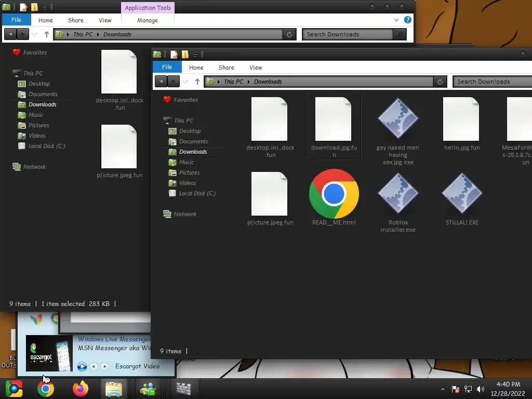The width and height of the screenshot is (532, 399).
Task: Open the Home tab in back Explorer window
Action: pos(46,20)
